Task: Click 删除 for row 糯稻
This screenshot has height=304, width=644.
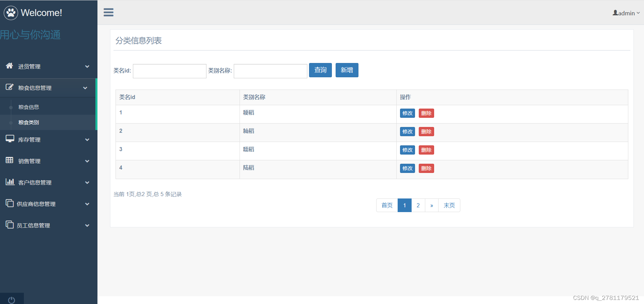Action: point(426,150)
